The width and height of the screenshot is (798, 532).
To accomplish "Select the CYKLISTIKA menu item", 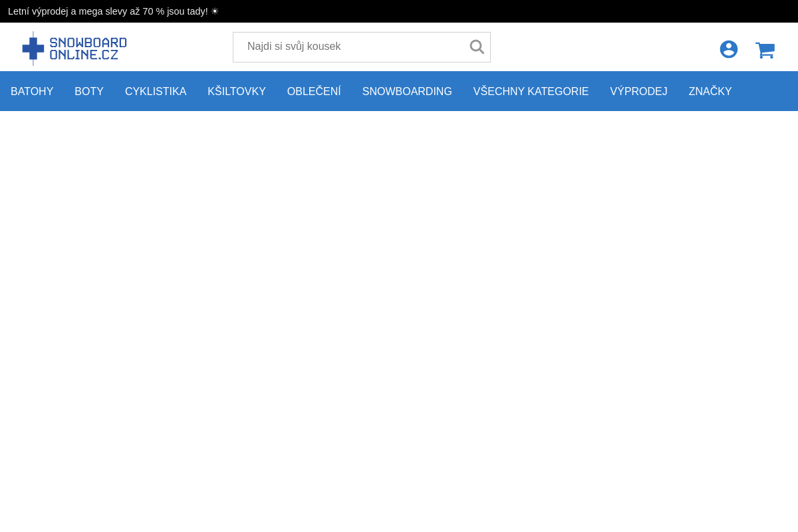I will coord(156,92).
